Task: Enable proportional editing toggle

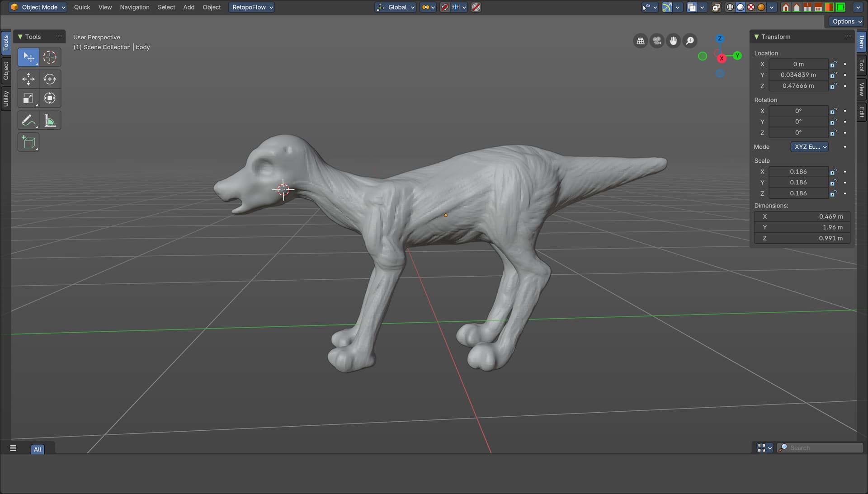Action: coord(476,7)
